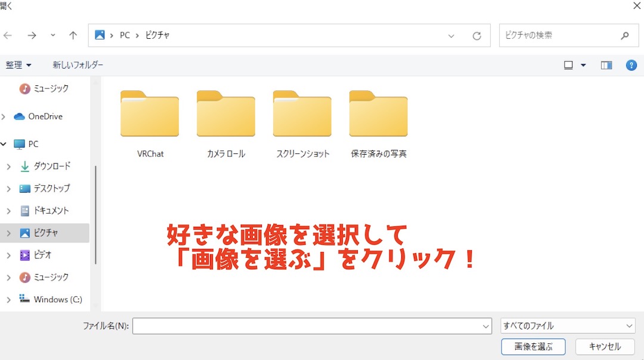Open the 整理 menu

coord(18,65)
